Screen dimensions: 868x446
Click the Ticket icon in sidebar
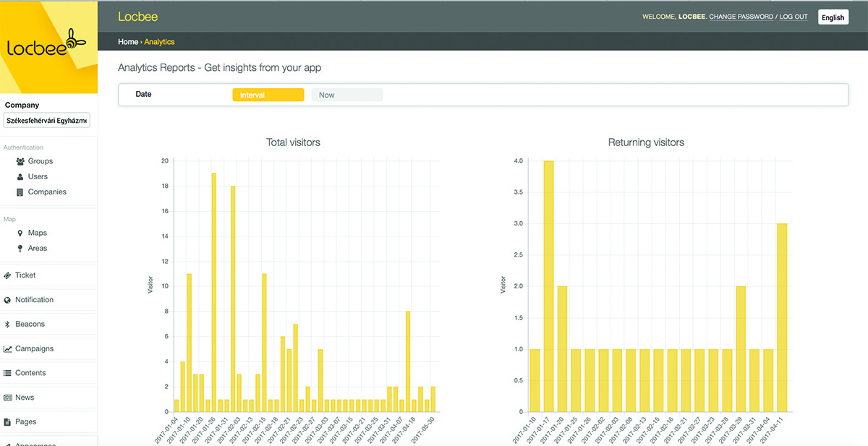[7, 275]
